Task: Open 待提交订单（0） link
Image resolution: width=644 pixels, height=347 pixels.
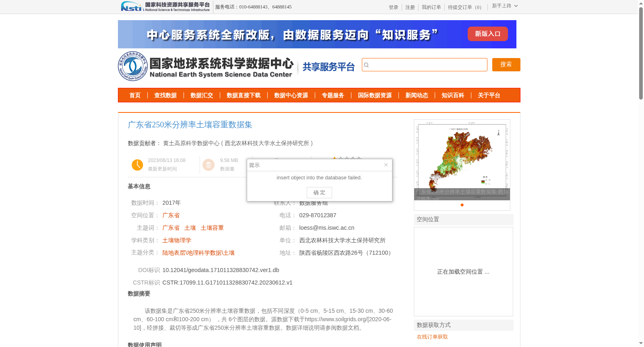Action: pyautogui.click(x=466, y=7)
